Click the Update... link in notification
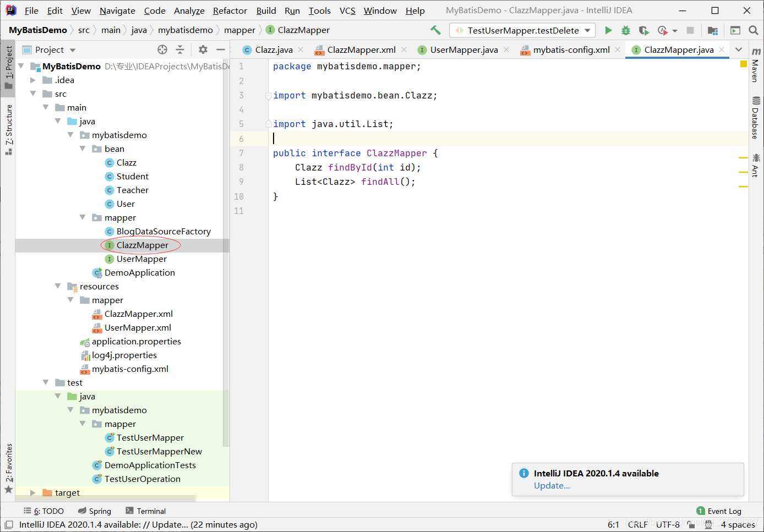Image resolution: width=764 pixels, height=532 pixels. pyautogui.click(x=552, y=485)
